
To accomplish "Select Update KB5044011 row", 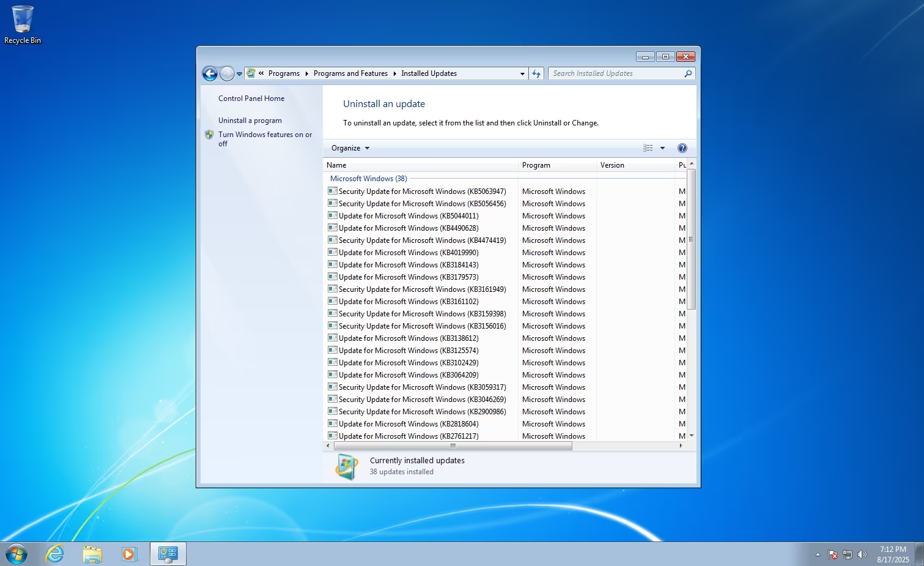I will (505, 216).
